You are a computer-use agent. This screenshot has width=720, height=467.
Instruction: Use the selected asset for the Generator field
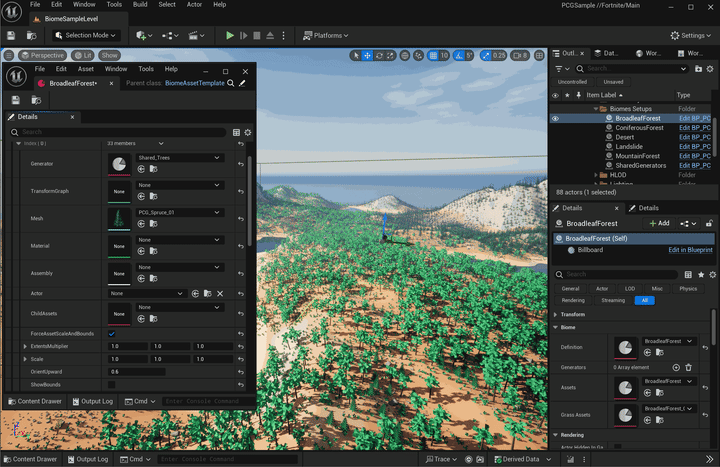[x=141, y=169]
